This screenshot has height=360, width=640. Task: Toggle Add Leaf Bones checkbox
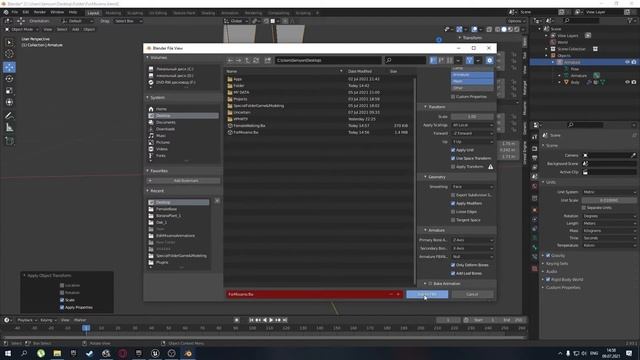pos(453,273)
